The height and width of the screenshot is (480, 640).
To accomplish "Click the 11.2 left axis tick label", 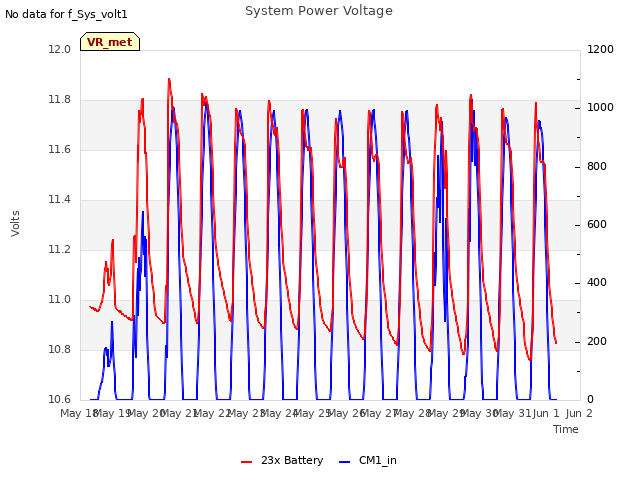I will click(60, 249).
